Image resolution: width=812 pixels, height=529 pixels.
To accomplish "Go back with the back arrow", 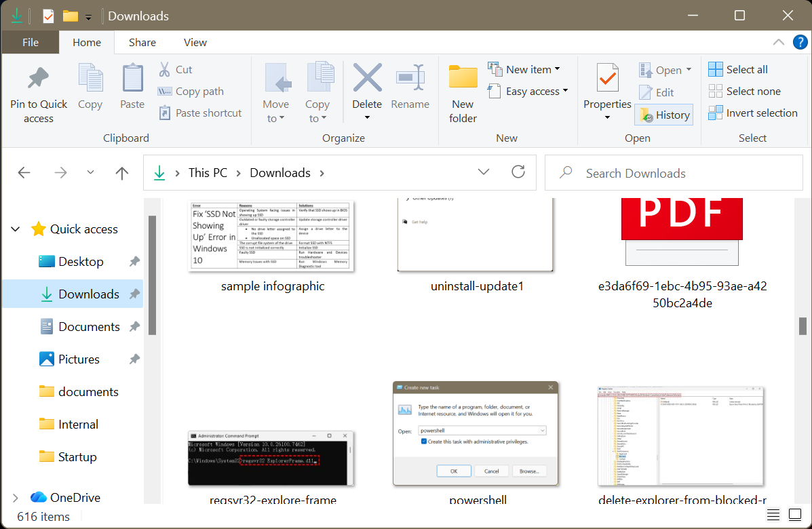I will [x=24, y=172].
